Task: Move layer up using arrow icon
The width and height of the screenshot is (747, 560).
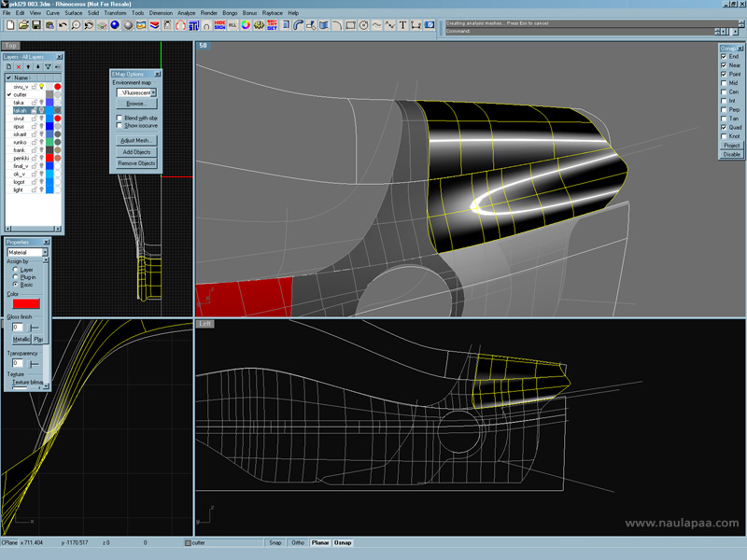Action: click(28, 67)
